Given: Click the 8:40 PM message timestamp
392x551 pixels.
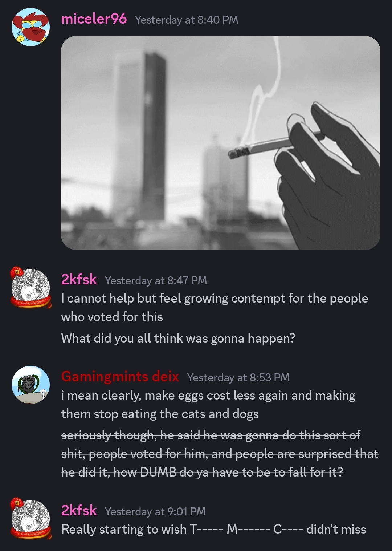Looking at the screenshot, I should coord(187,20).
